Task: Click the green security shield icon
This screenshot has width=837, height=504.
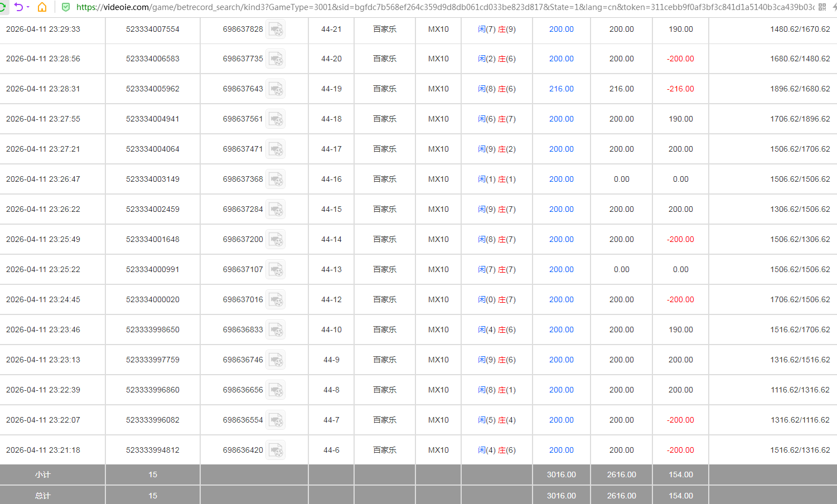Action: (x=65, y=7)
